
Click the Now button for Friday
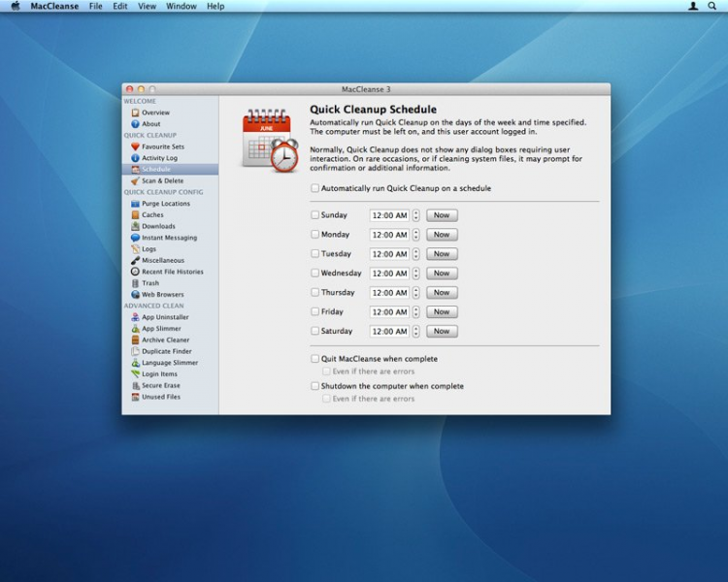(442, 312)
